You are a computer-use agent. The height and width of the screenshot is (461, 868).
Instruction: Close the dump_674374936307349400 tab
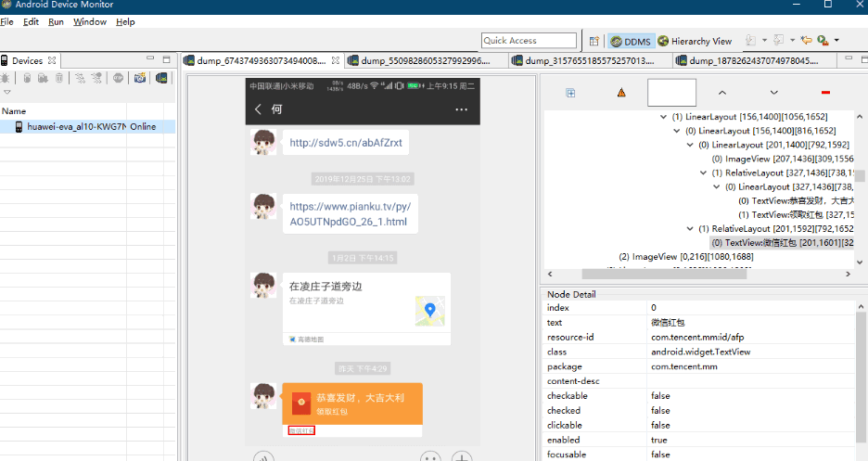click(x=336, y=60)
